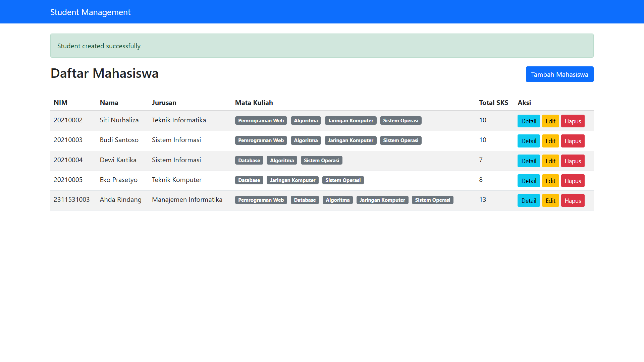This screenshot has height=362, width=644.
Task: Hapus the Ahda Rindang student
Action: point(573,201)
